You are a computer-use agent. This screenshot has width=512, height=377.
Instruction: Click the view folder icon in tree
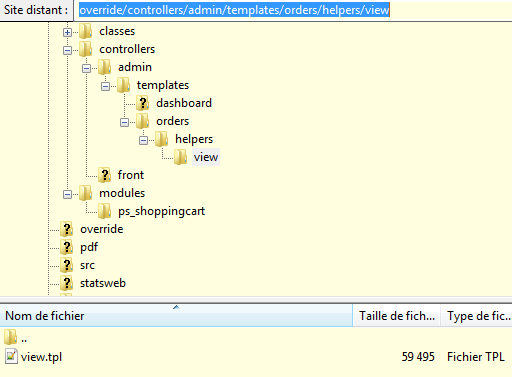[181, 157]
